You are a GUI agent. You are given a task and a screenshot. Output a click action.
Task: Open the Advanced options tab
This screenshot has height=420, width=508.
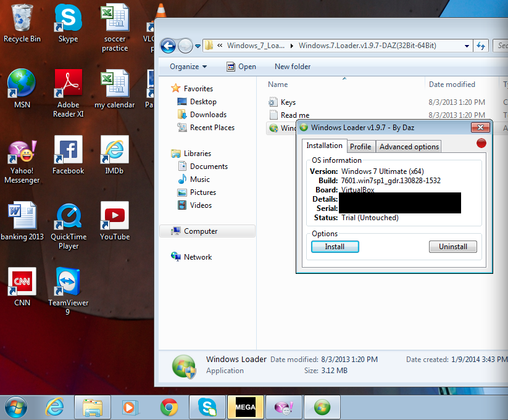point(409,147)
